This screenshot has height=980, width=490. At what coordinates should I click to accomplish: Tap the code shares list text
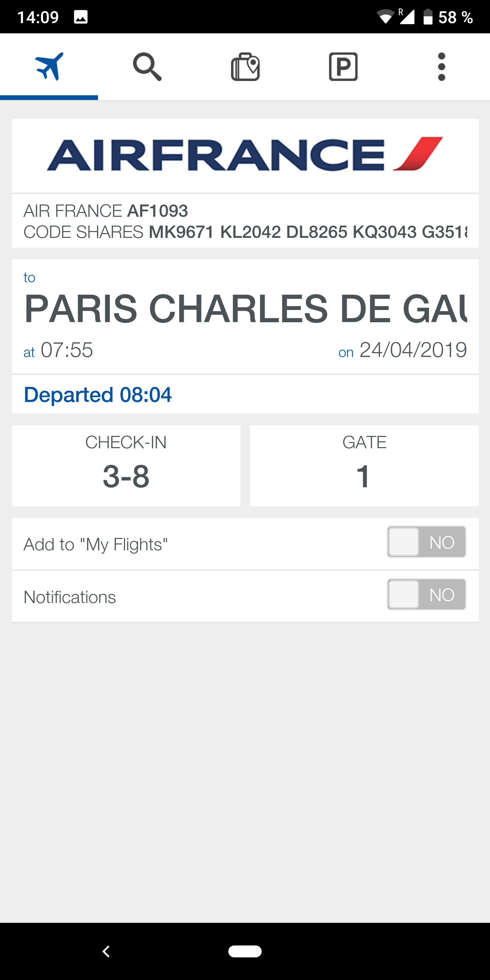(245, 232)
